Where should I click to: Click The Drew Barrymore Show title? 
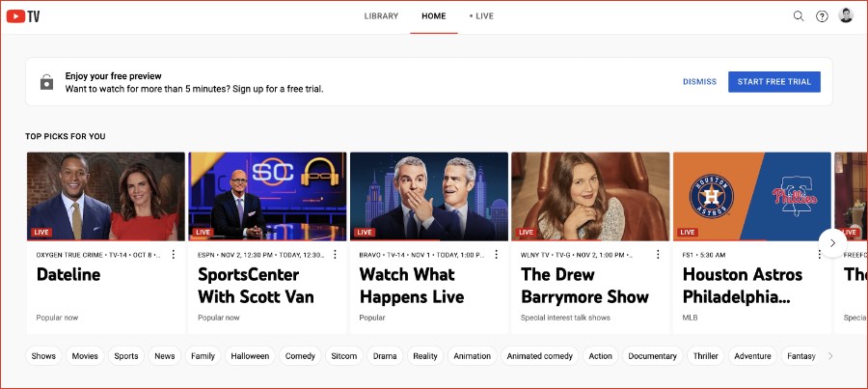pos(584,286)
